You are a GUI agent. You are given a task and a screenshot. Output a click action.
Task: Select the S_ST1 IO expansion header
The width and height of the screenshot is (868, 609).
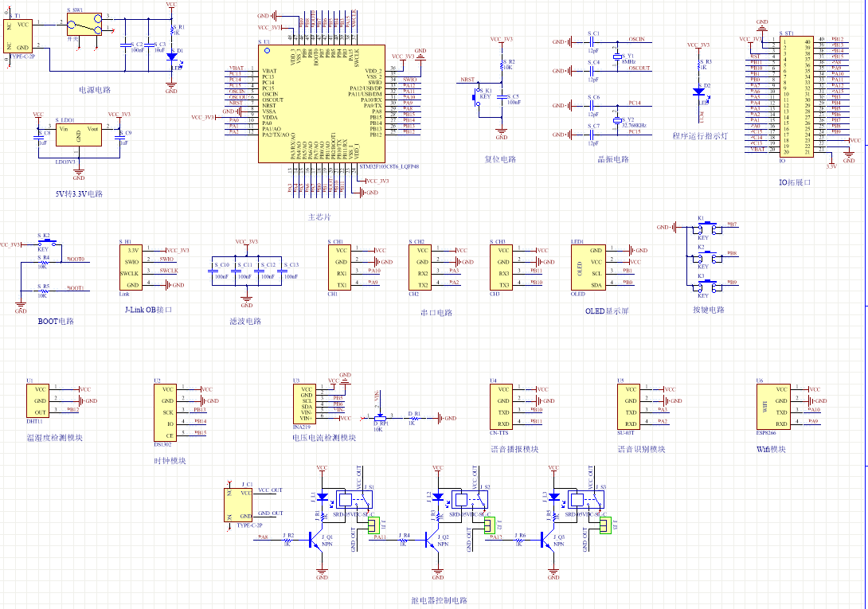(x=796, y=97)
